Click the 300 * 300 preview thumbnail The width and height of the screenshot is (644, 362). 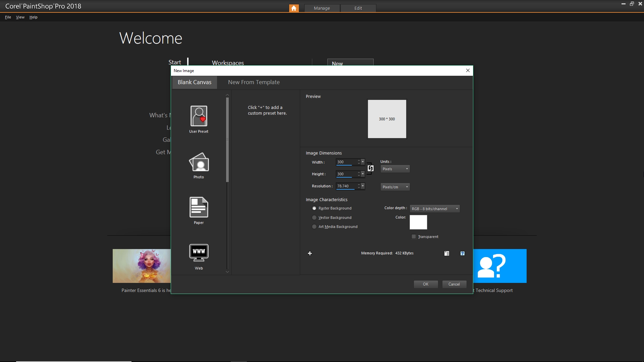(x=387, y=119)
